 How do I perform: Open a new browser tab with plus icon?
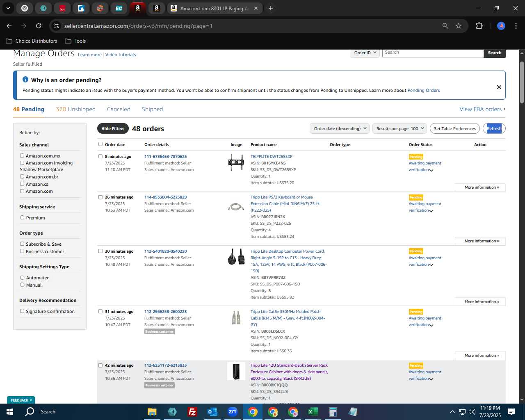271,8
